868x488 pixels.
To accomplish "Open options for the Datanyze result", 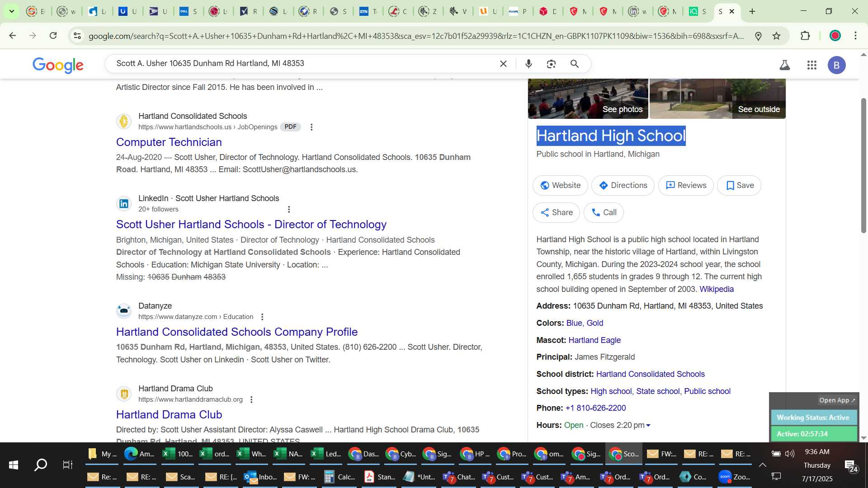I will [x=262, y=317].
